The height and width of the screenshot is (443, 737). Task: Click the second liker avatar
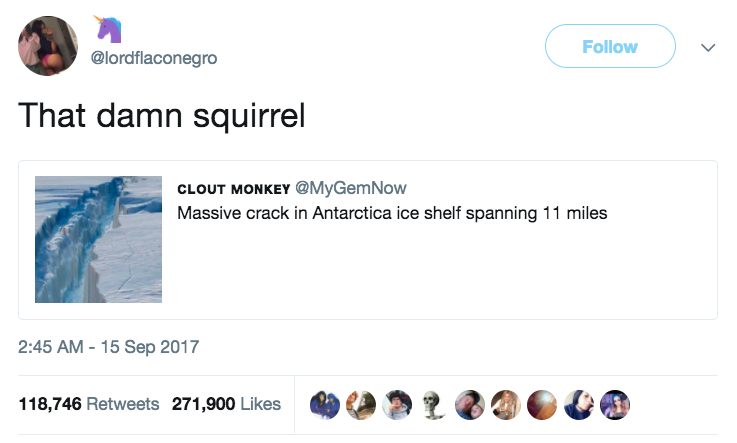tap(361, 404)
